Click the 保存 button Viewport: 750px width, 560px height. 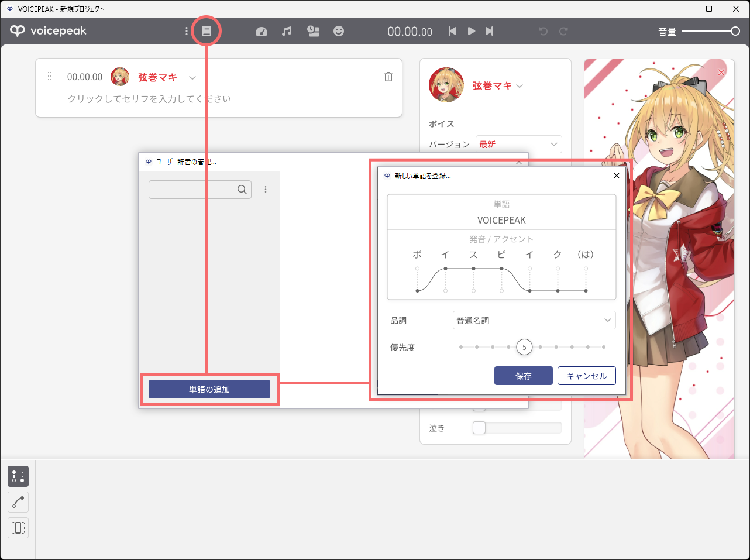pyautogui.click(x=524, y=376)
